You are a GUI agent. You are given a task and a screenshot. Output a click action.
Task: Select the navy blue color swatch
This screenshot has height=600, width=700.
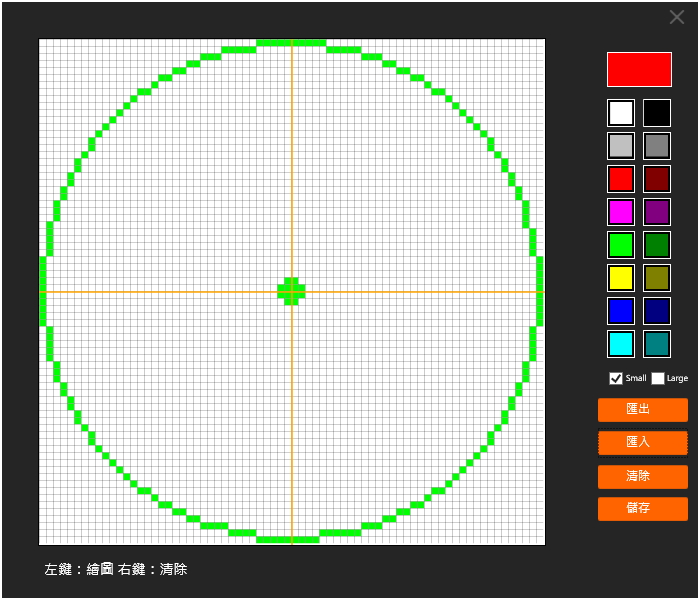point(657,311)
